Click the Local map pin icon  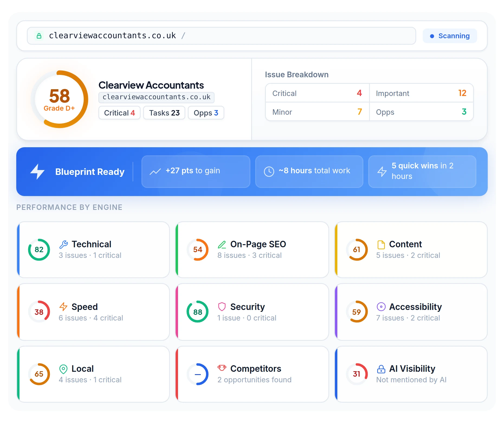tap(63, 369)
